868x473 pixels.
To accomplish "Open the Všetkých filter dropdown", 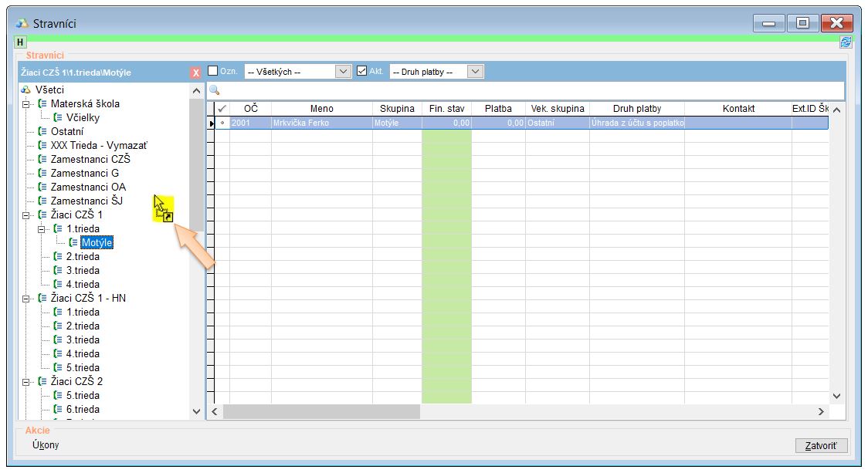I will pyautogui.click(x=343, y=72).
